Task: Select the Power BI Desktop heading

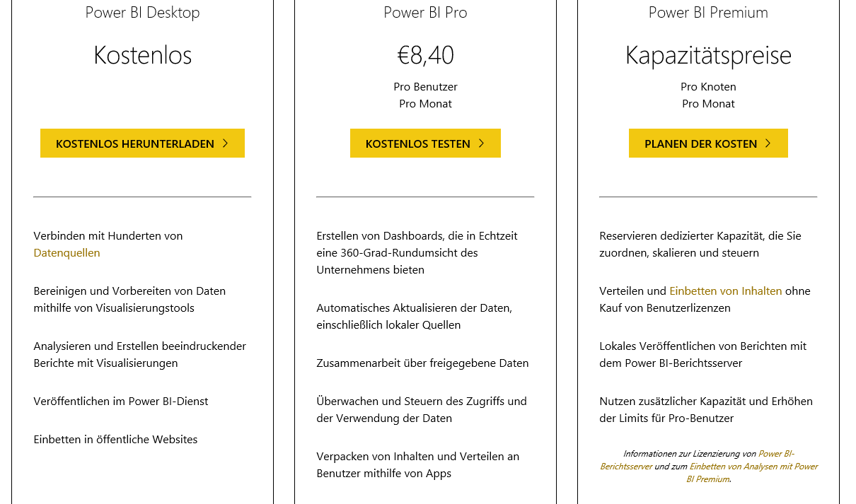Action: click(142, 13)
